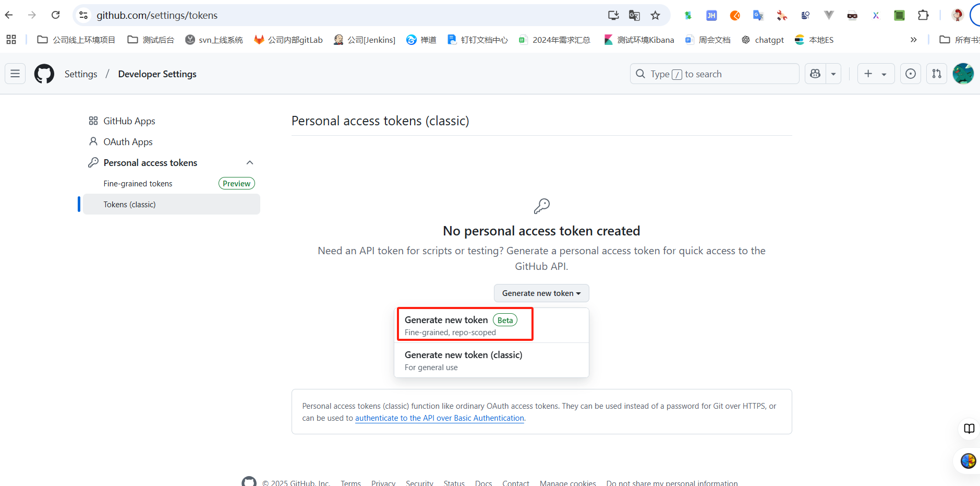The image size is (980, 486).
Task: Follow authenticate to the API link
Action: point(440,418)
